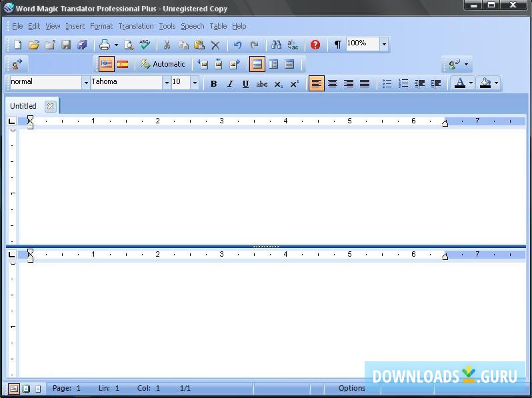The height and width of the screenshot is (398, 532).
Task: Click Options in the status bar
Action: pyautogui.click(x=351, y=388)
